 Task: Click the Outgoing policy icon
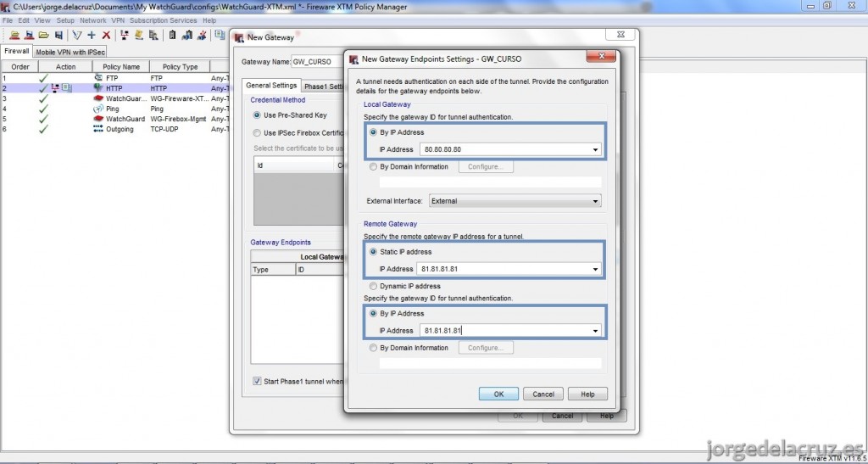pyautogui.click(x=98, y=129)
